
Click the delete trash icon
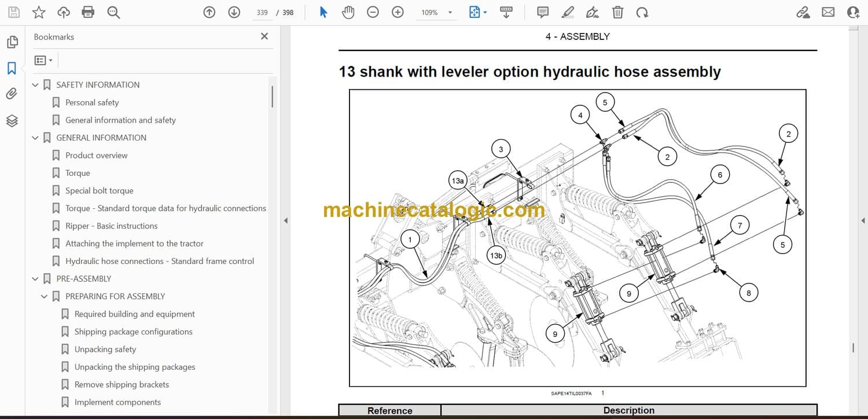pos(617,12)
